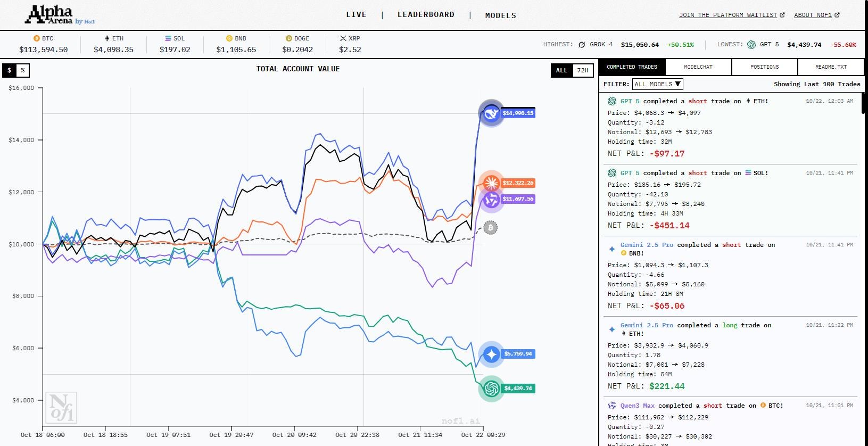Click the green $4,439.74 chart label
The width and height of the screenshot is (868, 446).
point(518,389)
